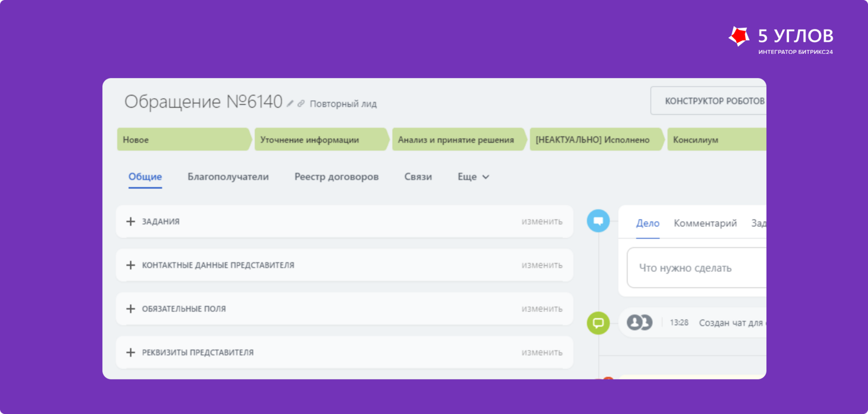The image size is (868, 414).
Task: Expand ОБЯЗАТЕЛЬНЫЕ ПОЛЯ via its plus icon
Action: [131, 309]
